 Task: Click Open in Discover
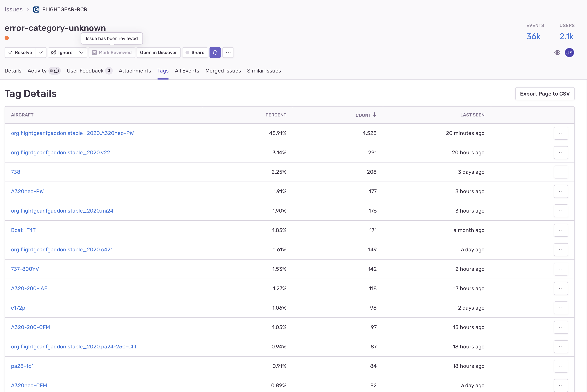click(x=158, y=53)
